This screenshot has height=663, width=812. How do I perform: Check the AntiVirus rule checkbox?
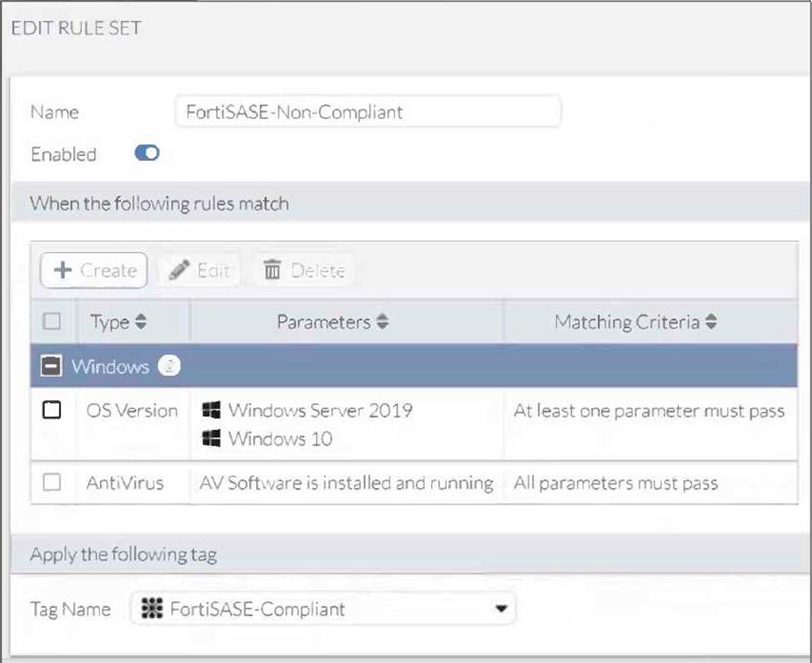pos(52,482)
